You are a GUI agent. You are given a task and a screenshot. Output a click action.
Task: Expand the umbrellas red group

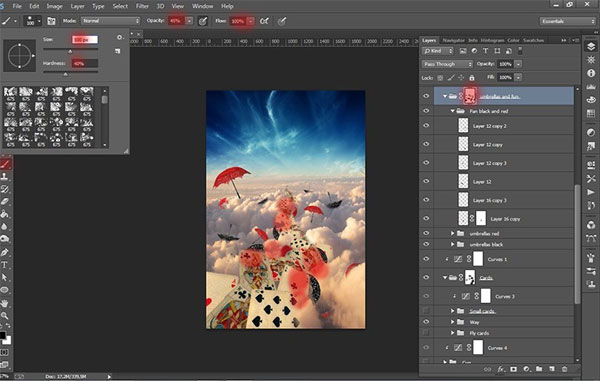click(x=452, y=233)
